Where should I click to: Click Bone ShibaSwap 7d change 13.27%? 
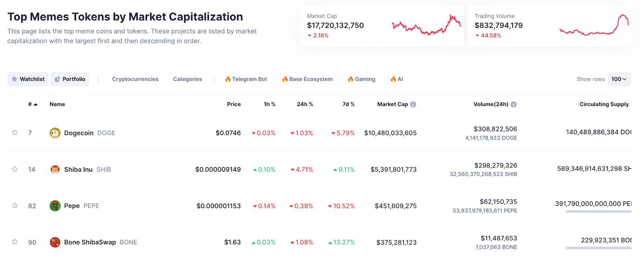341,242
